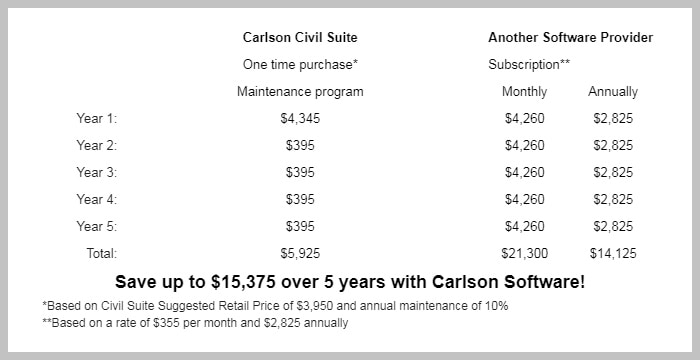The image size is (700, 360).
Task: Click the Monthly column header
Action: (525, 92)
